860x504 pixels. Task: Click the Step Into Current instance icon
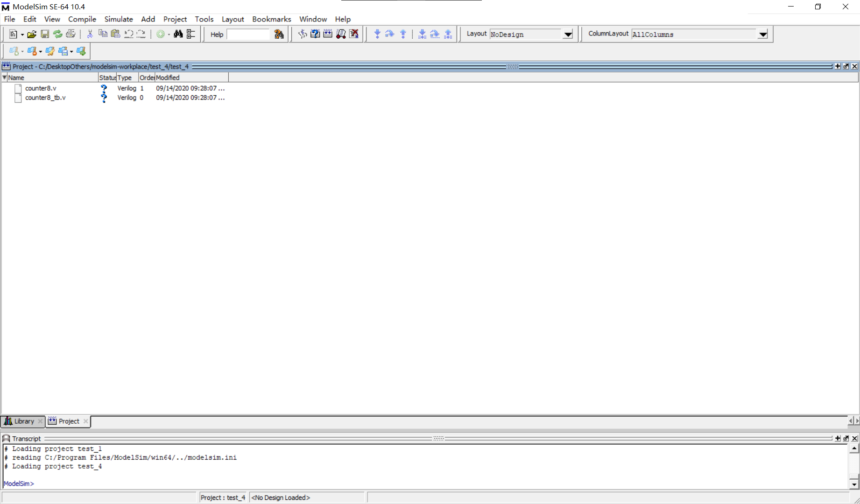point(422,34)
